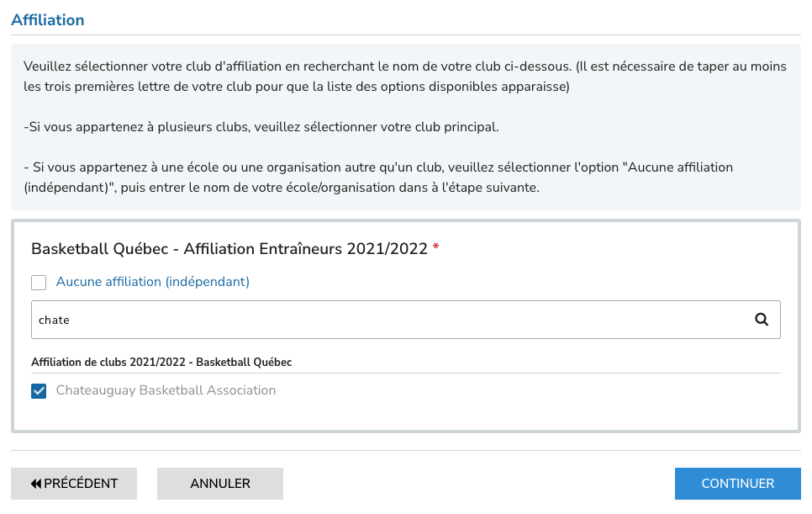Click the 'Veuillez sélectionner votre club' instruction paragraph

[405, 77]
